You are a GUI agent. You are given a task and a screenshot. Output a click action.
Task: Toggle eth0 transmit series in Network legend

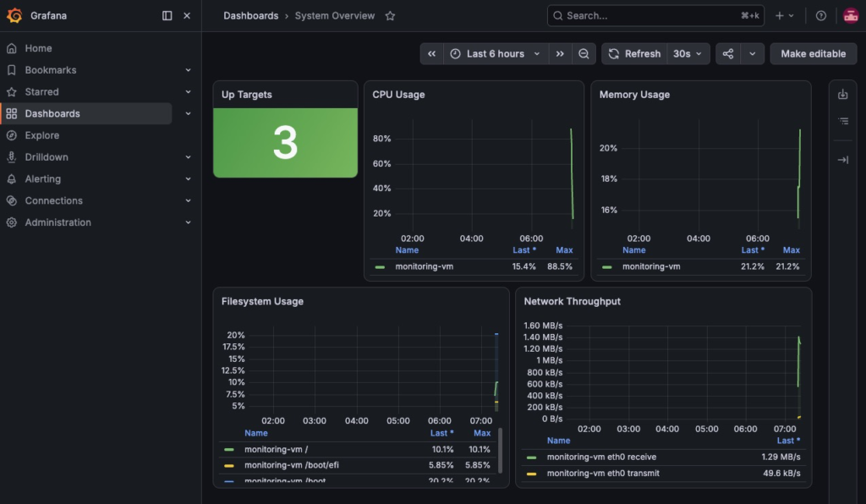point(602,473)
